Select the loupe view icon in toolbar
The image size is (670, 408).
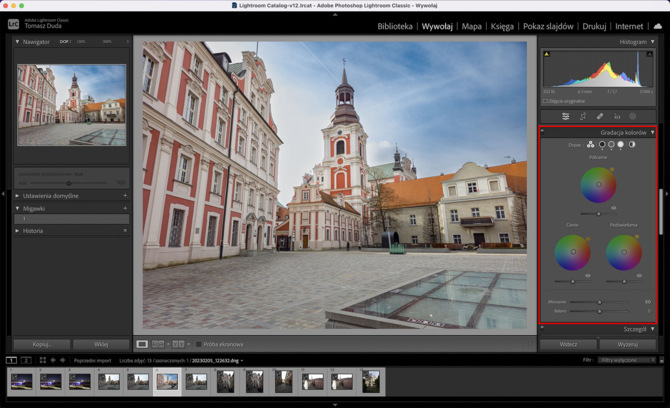(x=142, y=344)
